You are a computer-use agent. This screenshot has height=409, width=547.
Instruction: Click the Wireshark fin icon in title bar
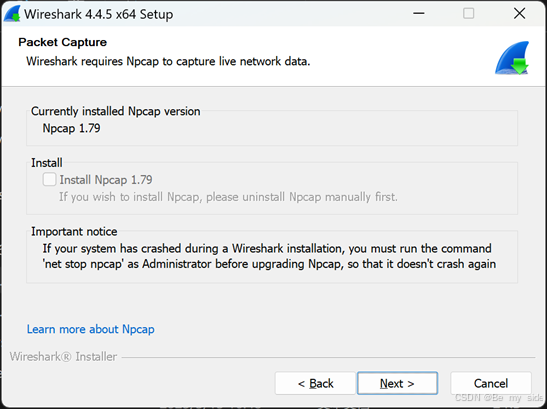13,14
